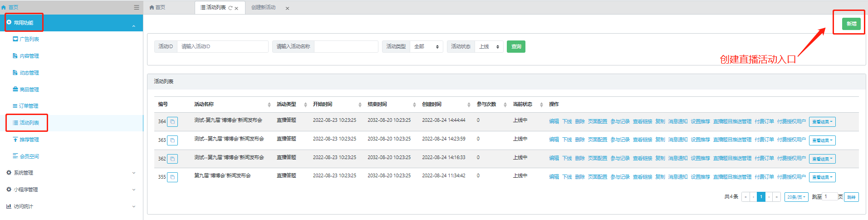Expand the 系统管理 sidebar section
Image resolution: width=868 pixels, height=220 pixels.
pyautogui.click(x=71, y=173)
